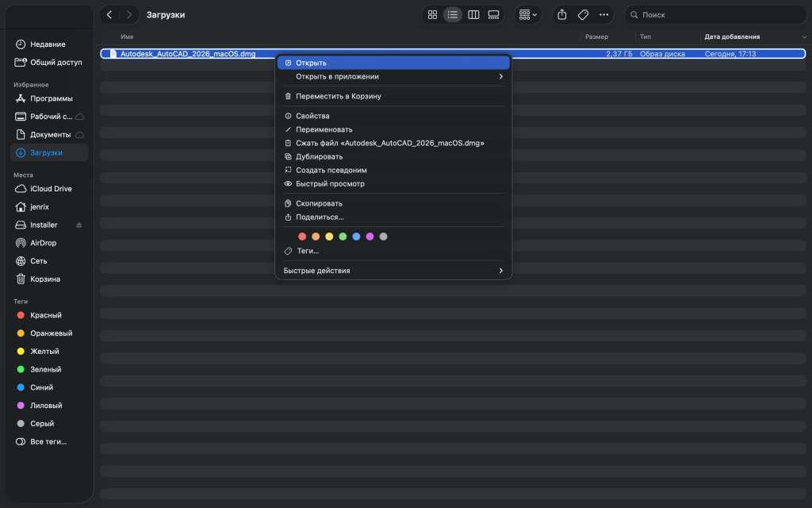Go back with the left chevron button
The height and width of the screenshot is (508, 812).
point(109,14)
